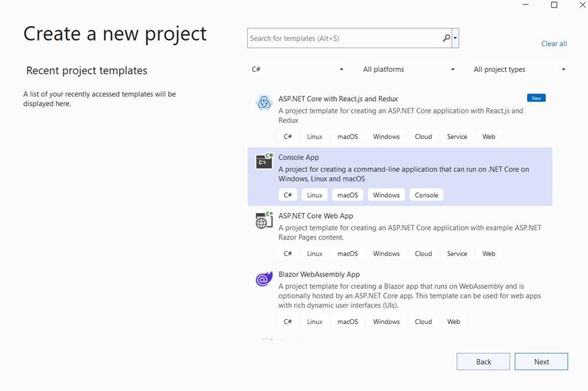Click the Console App template icon
The width and height of the screenshot is (588, 391).
(264, 161)
